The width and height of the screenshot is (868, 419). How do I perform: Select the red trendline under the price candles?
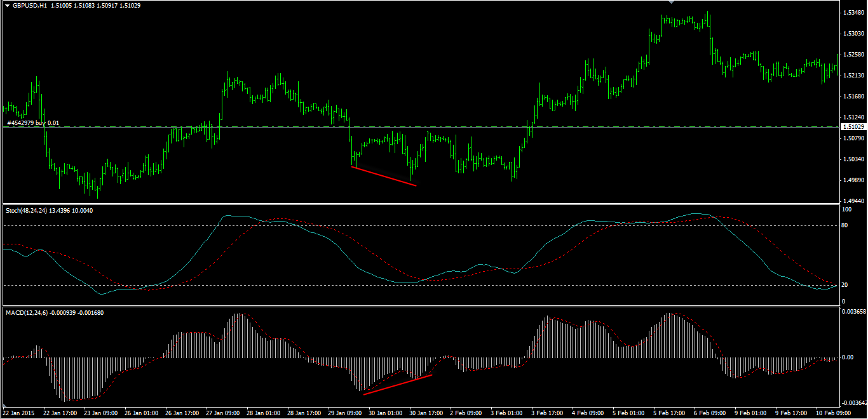383,176
